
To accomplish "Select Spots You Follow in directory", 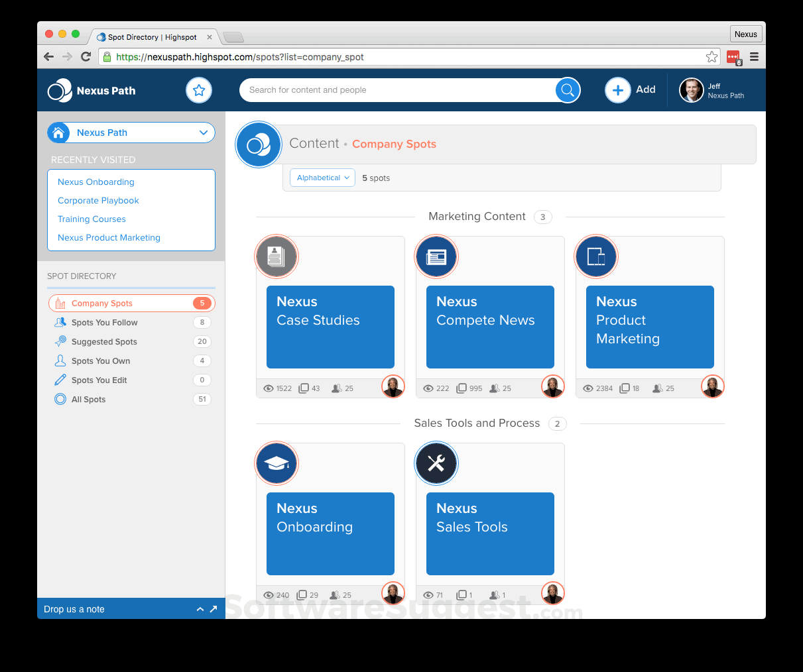I will click(x=105, y=323).
